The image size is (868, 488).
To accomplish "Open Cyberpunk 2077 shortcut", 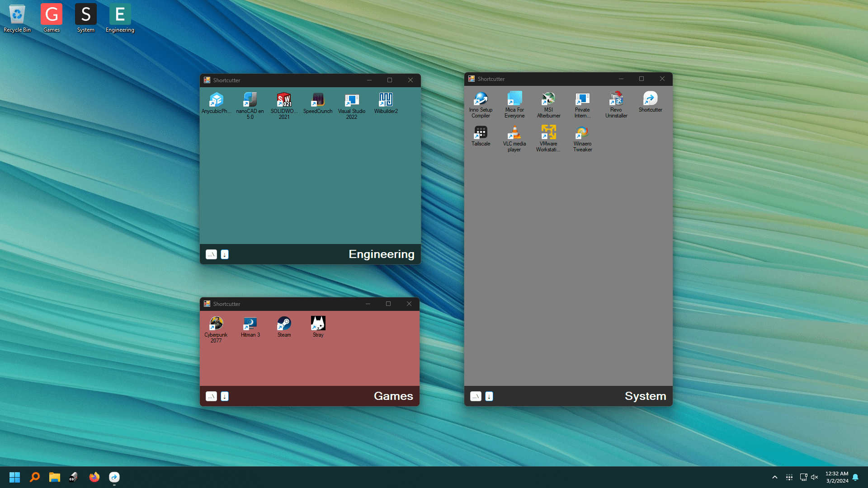I will tap(216, 324).
